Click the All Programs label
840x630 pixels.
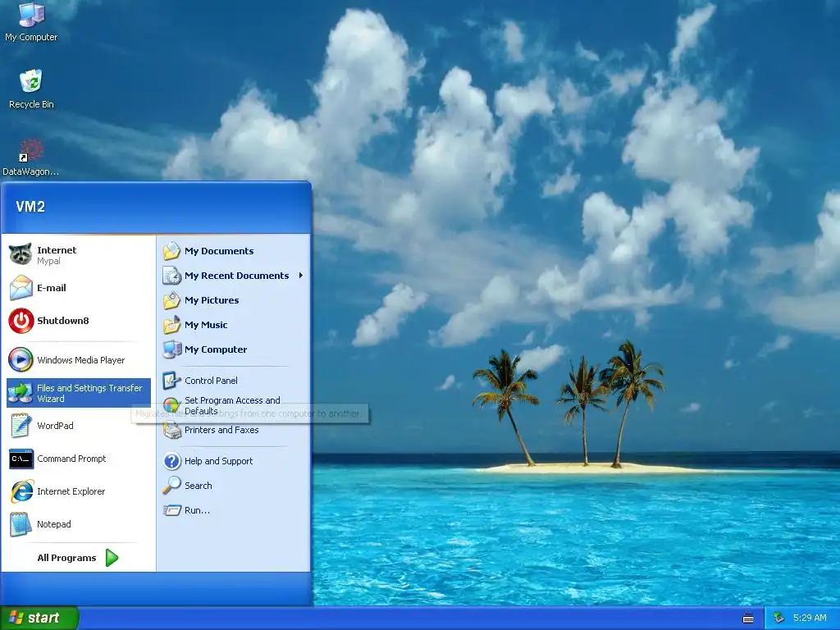tap(66, 558)
